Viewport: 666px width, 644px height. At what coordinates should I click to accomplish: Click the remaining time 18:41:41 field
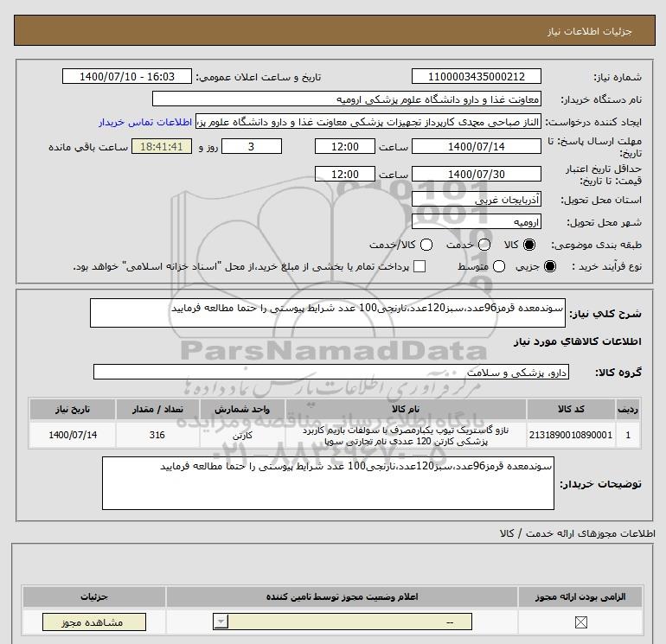pos(162,146)
